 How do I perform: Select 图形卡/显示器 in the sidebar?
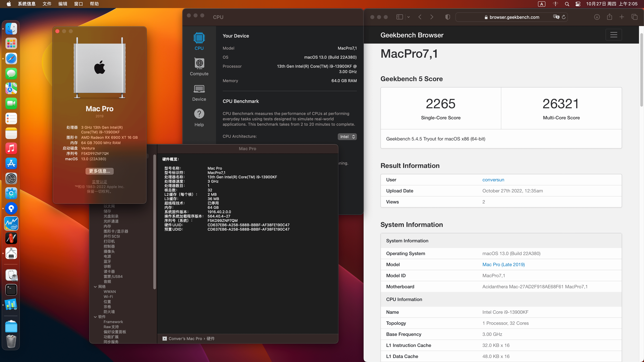coord(116,231)
